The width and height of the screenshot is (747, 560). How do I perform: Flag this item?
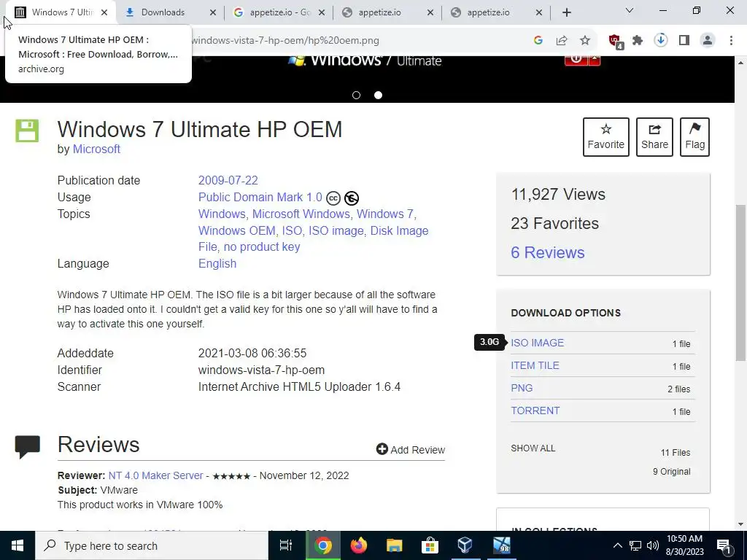[x=694, y=137]
